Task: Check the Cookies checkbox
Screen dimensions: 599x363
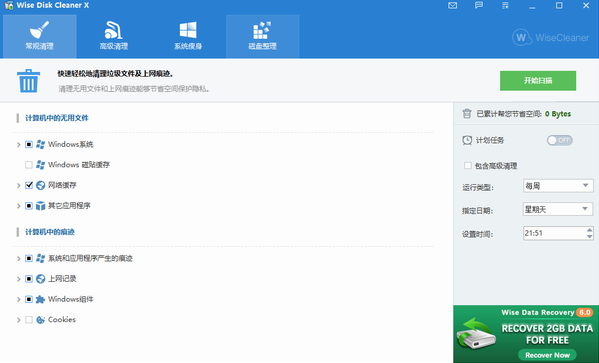Action: (29, 320)
